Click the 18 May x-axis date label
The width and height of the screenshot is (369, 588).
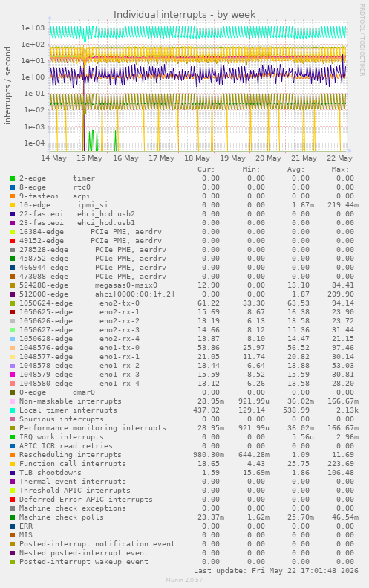pos(197,158)
